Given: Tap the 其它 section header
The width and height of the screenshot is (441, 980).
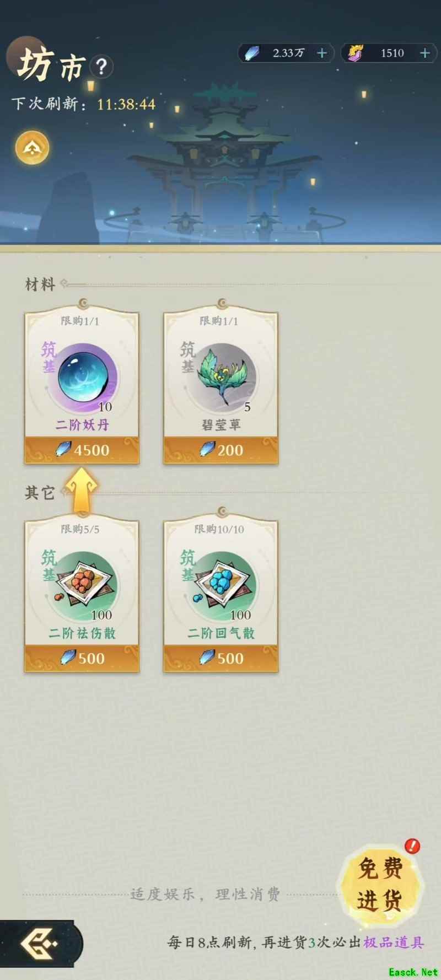Looking at the screenshot, I should [39, 492].
